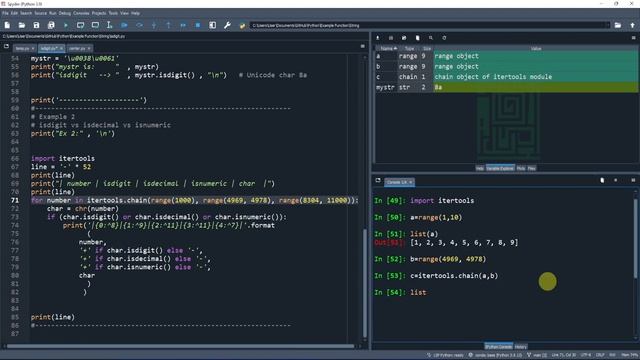Refresh variables icon

coord(444,38)
